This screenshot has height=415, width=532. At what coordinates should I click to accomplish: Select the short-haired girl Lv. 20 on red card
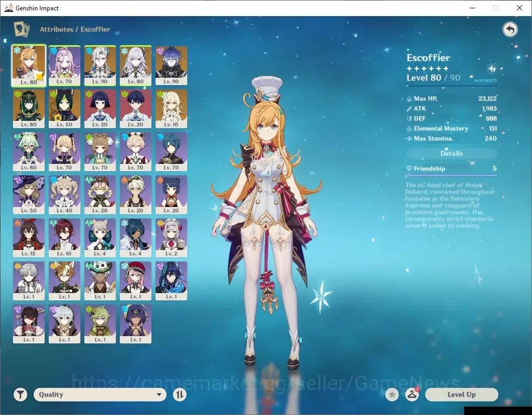tap(100, 108)
